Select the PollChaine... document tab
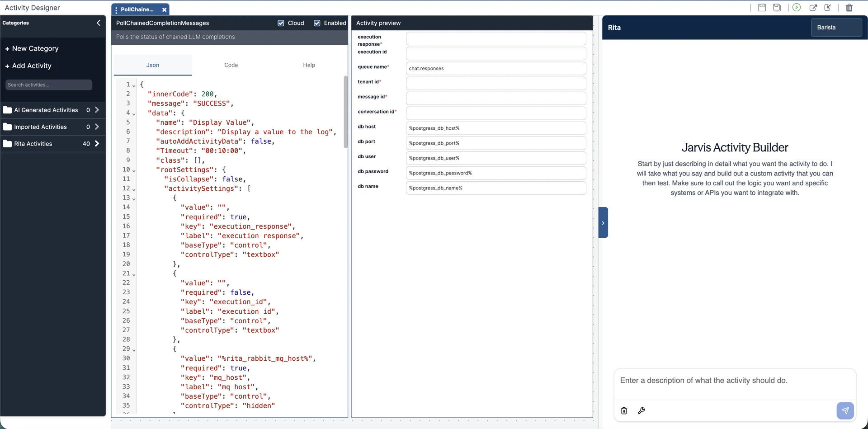The image size is (868, 429). tap(137, 9)
